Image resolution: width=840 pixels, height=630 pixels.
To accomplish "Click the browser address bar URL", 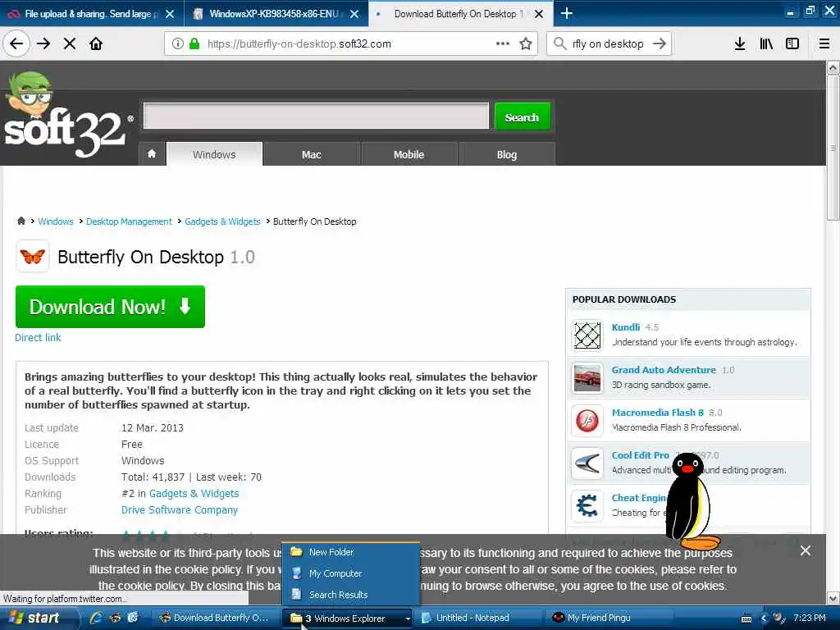I will pyautogui.click(x=299, y=44).
